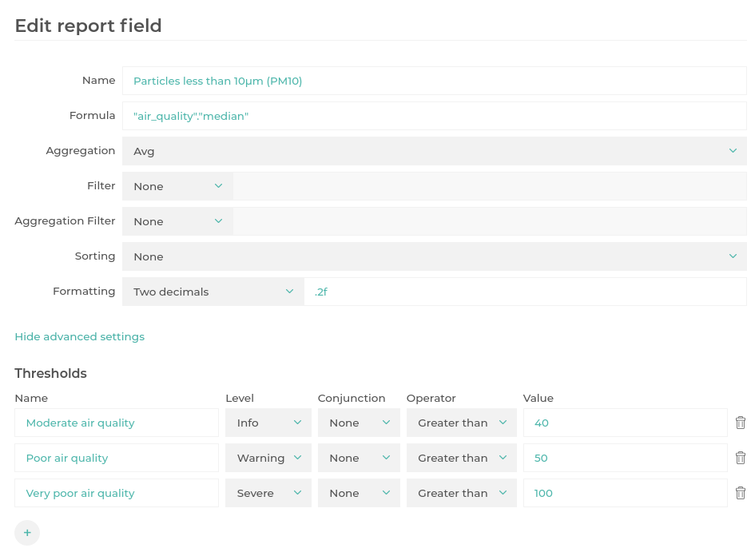755x560 pixels.
Task: Delete the Poor air quality threshold
Action: tap(741, 458)
